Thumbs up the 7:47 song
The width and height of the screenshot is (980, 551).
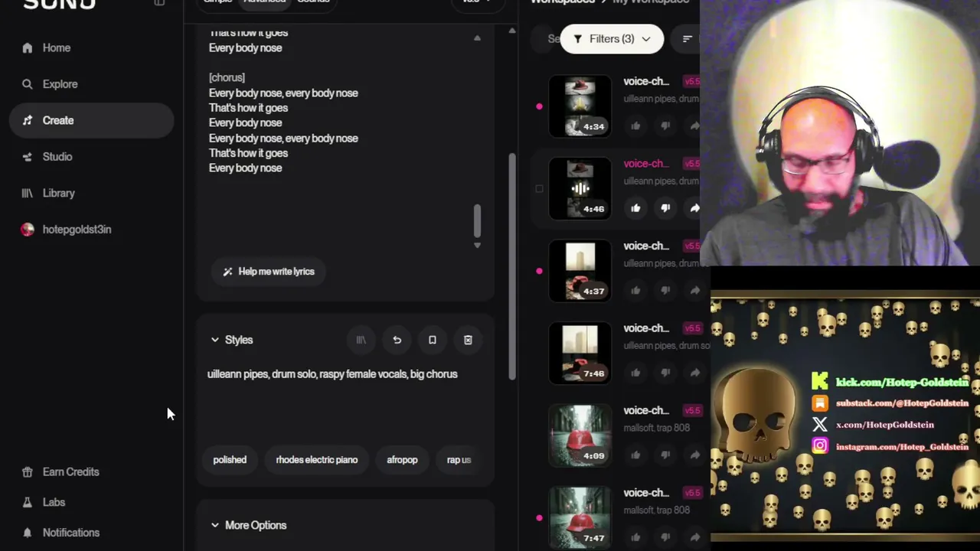tap(635, 536)
